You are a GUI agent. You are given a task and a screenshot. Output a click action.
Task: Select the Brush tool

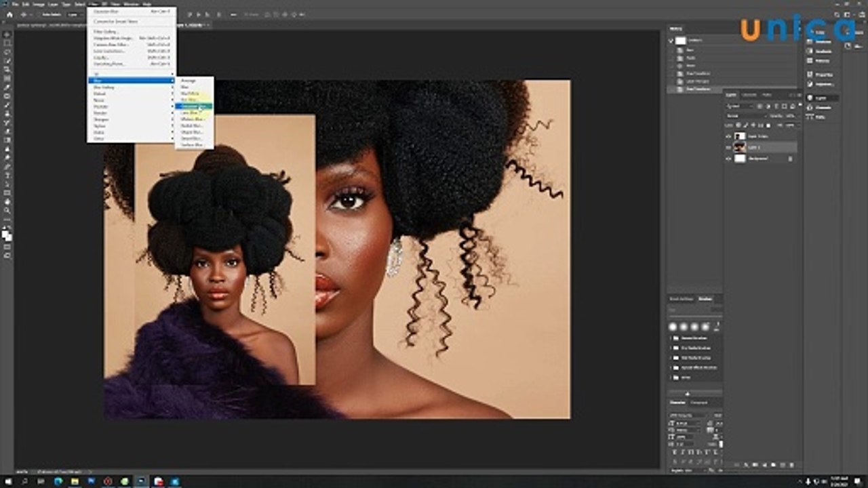point(7,104)
